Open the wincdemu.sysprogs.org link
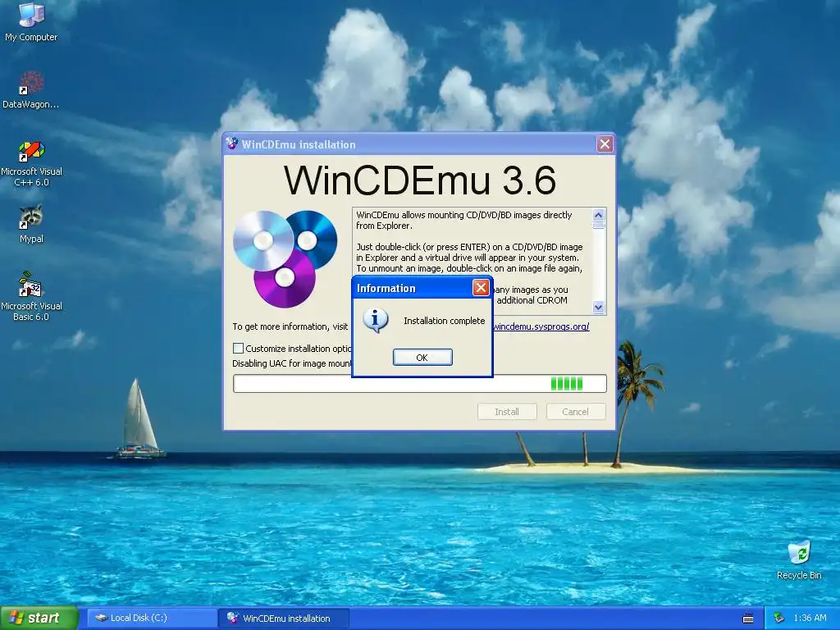 pos(541,326)
